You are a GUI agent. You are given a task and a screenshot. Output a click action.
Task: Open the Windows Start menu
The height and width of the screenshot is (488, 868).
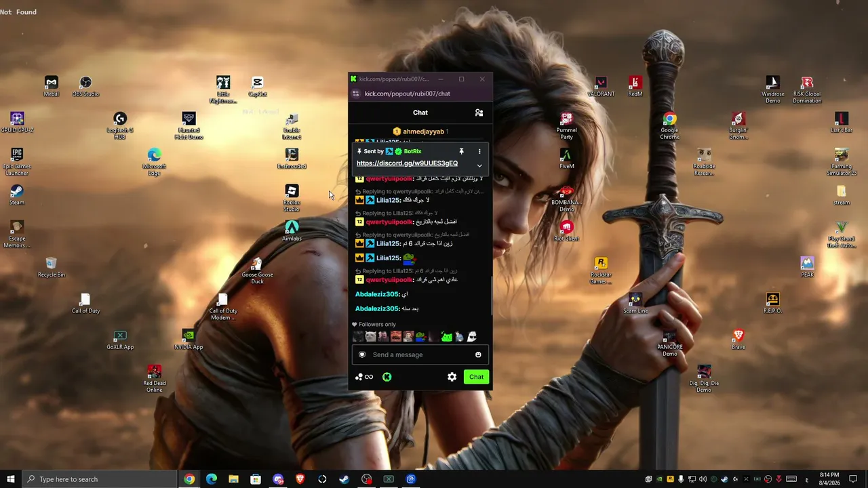click(x=10, y=479)
